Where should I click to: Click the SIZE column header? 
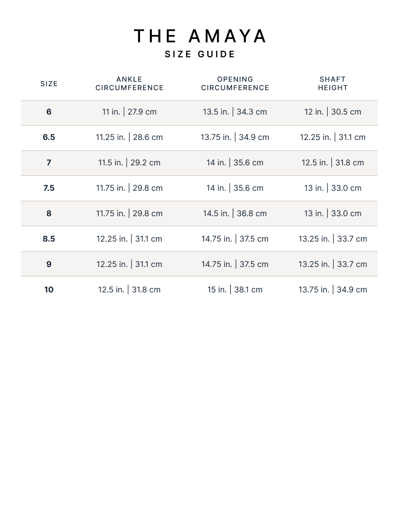49,84
